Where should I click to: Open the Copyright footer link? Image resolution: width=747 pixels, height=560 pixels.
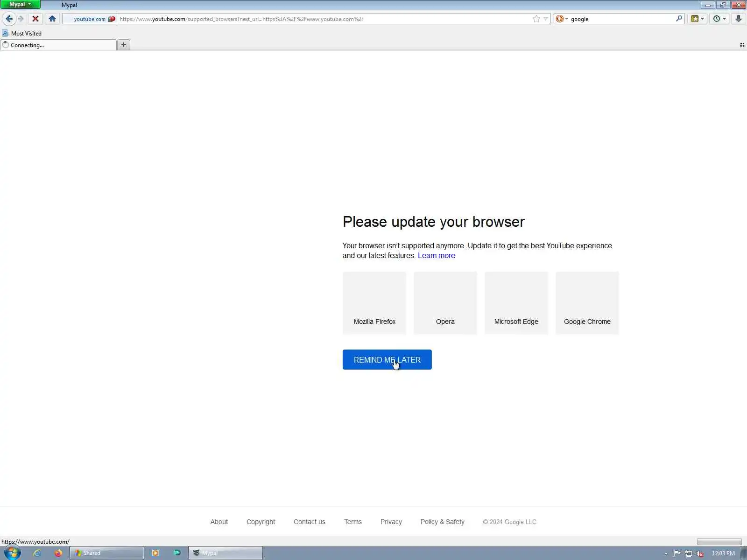(261, 522)
